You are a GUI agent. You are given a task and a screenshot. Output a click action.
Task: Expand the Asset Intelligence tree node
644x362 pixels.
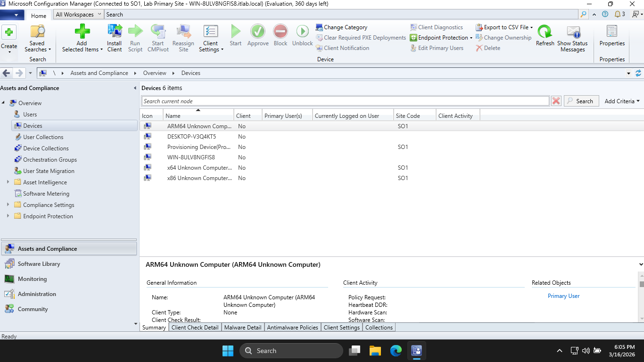(x=8, y=182)
